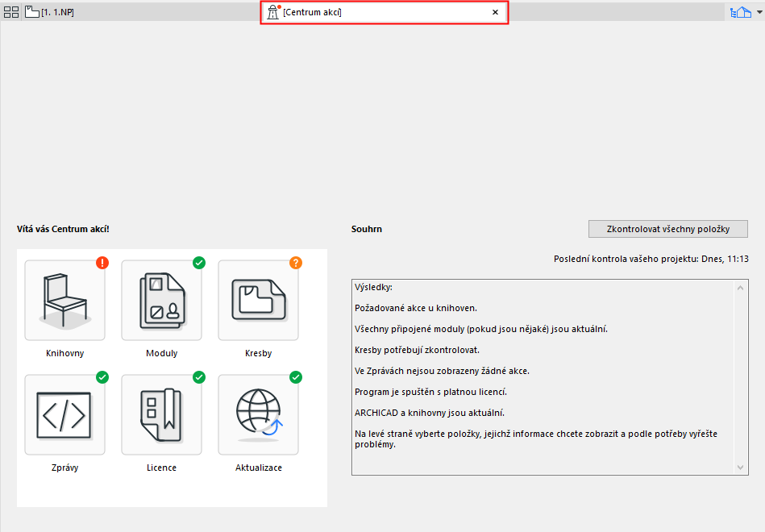Select the Aktualizace label text
The height and width of the screenshot is (532, 765).
(x=259, y=468)
